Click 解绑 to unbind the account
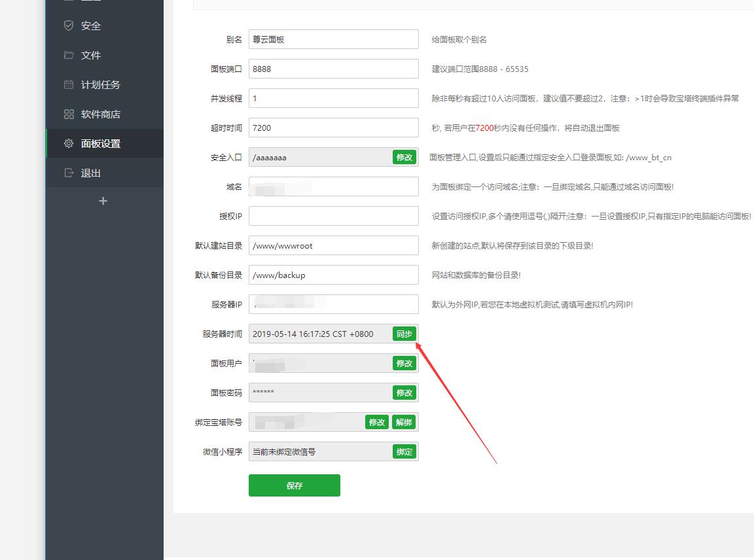Viewport: 754px width, 560px height. click(x=404, y=422)
